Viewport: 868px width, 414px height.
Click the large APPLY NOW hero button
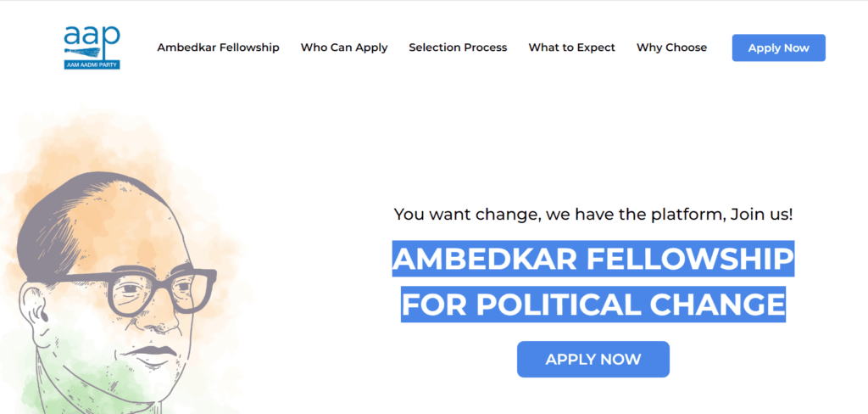(593, 359)
